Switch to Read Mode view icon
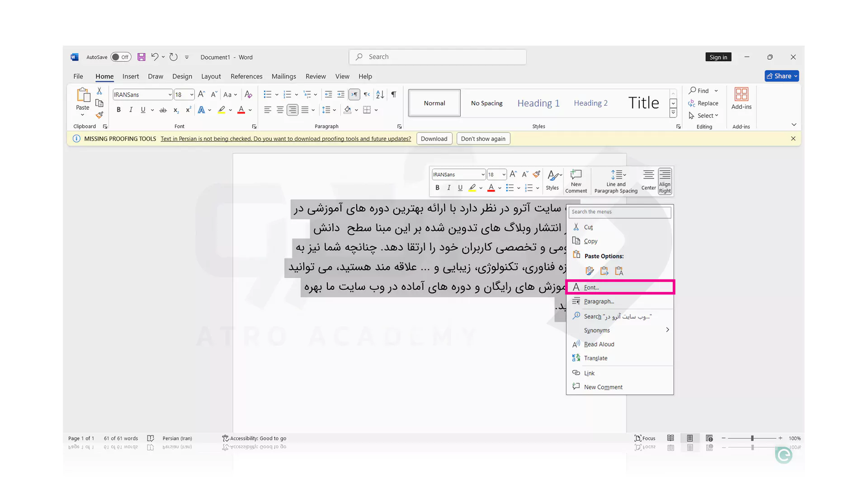 (670, 438)
